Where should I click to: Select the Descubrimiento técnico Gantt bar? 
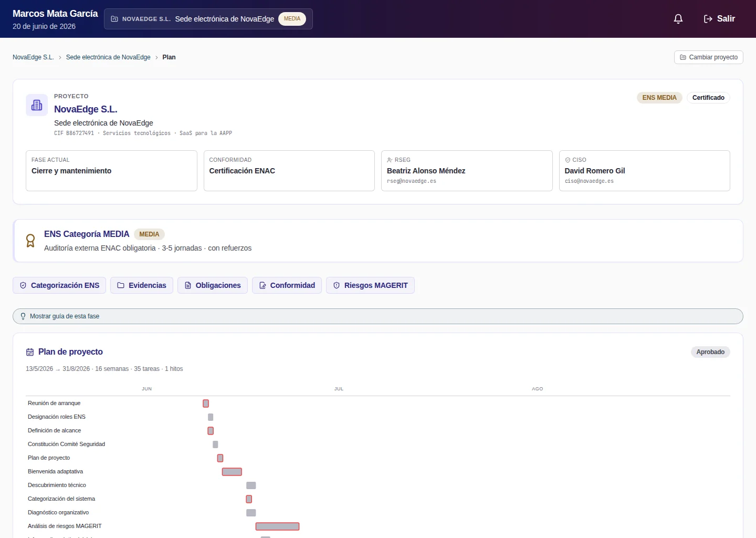point(251,485)
